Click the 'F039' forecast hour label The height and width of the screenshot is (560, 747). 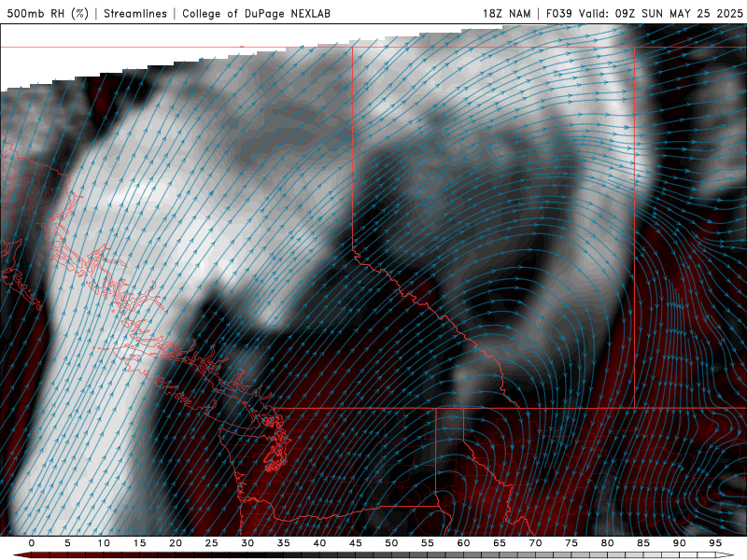coord(558,14)
